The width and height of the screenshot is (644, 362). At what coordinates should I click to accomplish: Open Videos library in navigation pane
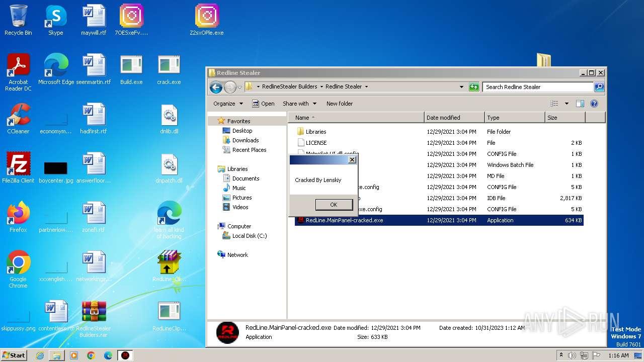[x=240, y=207]
